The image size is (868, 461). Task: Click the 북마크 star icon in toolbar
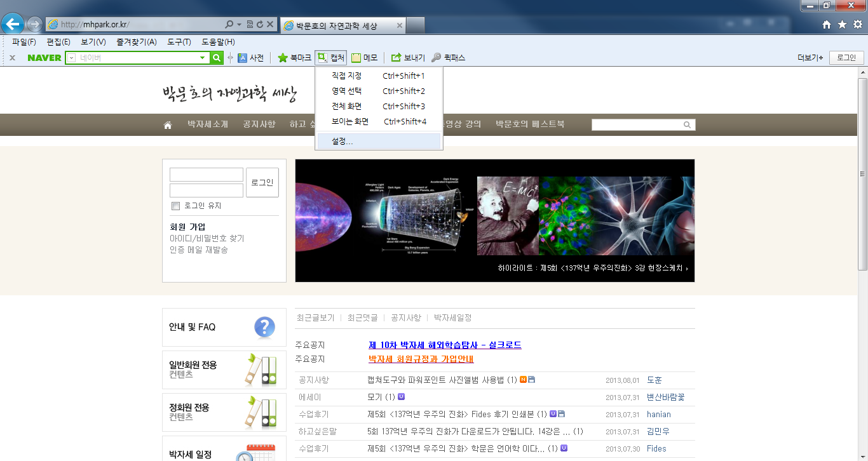[x=283, y=58]
